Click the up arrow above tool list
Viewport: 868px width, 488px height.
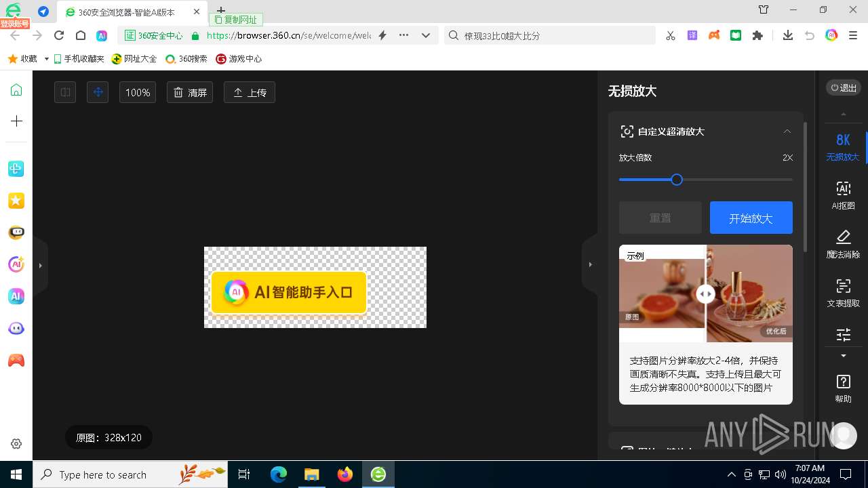pos(844,114)
